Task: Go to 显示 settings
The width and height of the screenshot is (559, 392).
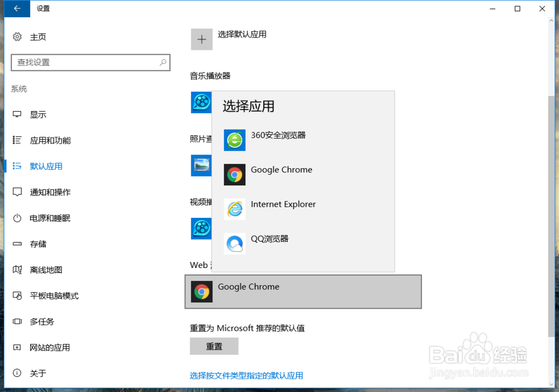Action: (38, 114)
